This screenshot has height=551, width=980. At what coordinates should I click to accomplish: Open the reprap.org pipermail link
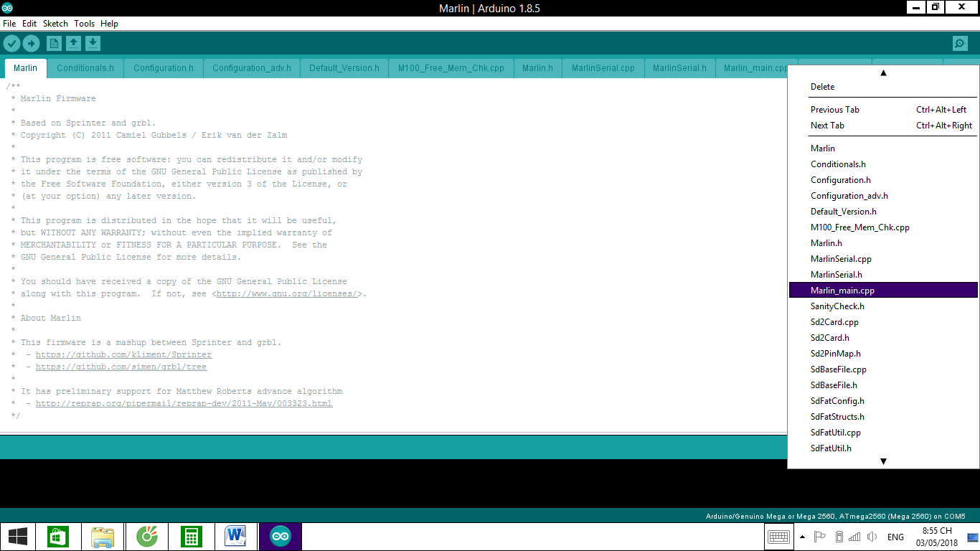pos(184,403)
